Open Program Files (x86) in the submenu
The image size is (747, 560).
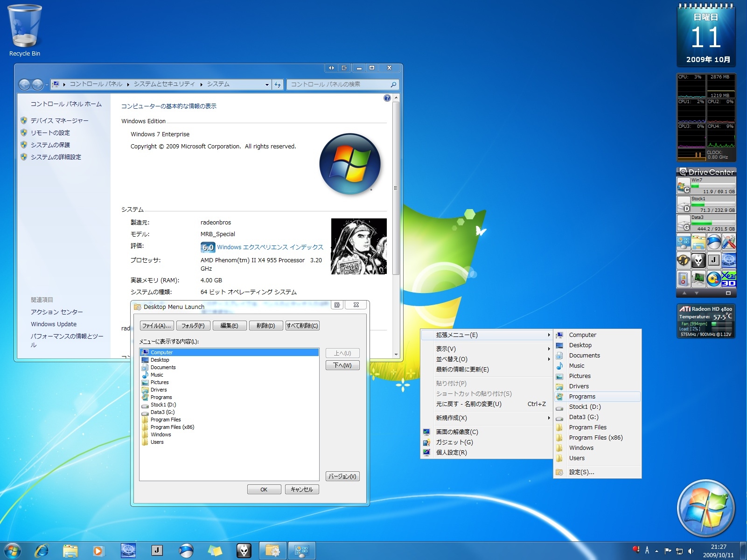597,437
